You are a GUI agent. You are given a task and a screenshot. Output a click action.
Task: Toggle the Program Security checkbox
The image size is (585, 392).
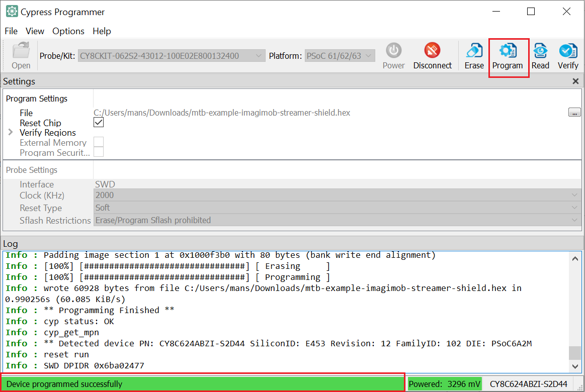99,152
